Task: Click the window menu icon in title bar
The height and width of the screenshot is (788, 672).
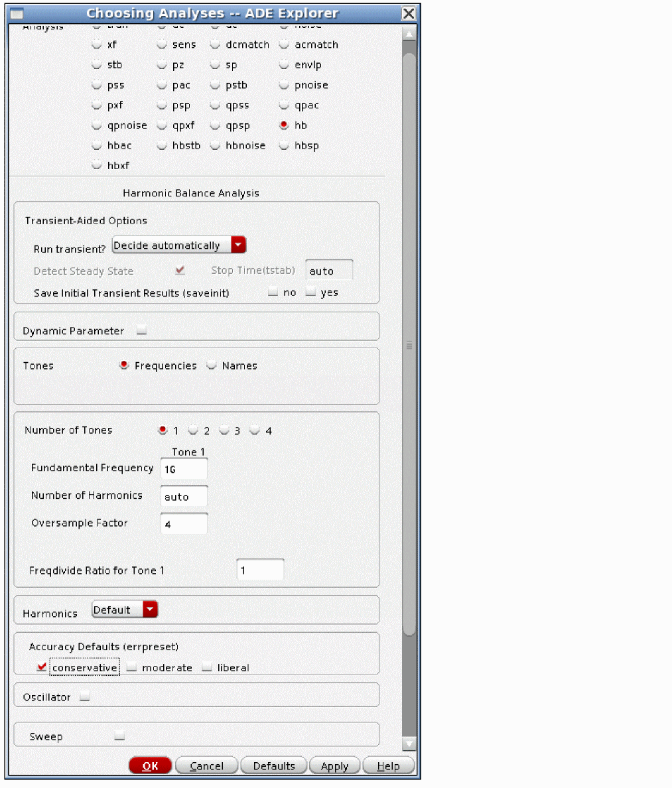Action: (17, 13)
